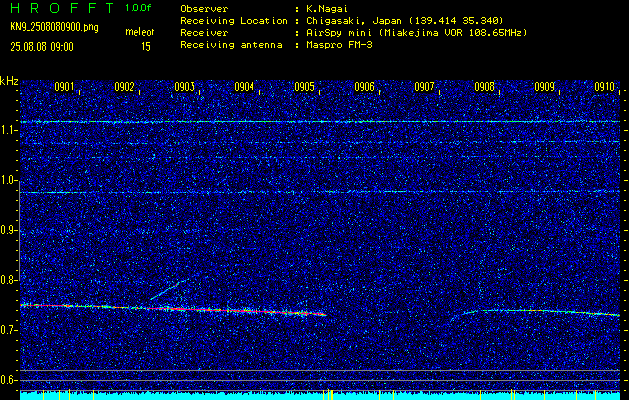Click the 0902 time marker
This screenshot has height=400, width=629.
[x=124, y=87]
